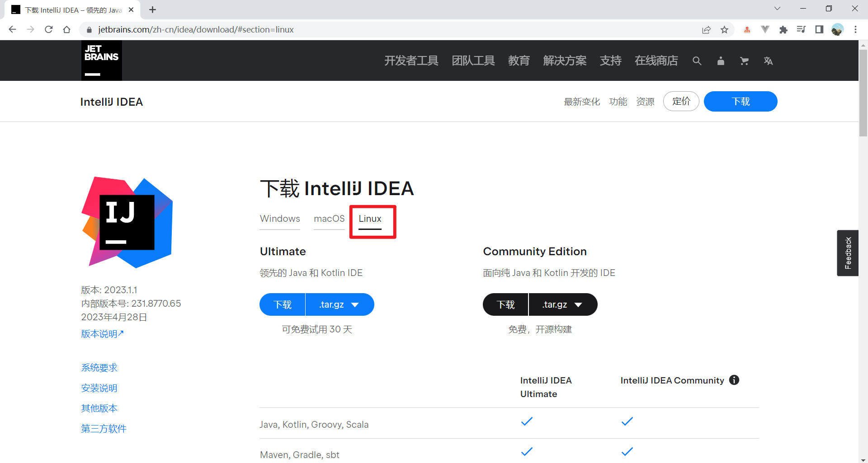Expand the Community Edition .tar.gz dropdown
This screenshot has width=868, height=463.
pyautogui.click(x=563, y=304)
